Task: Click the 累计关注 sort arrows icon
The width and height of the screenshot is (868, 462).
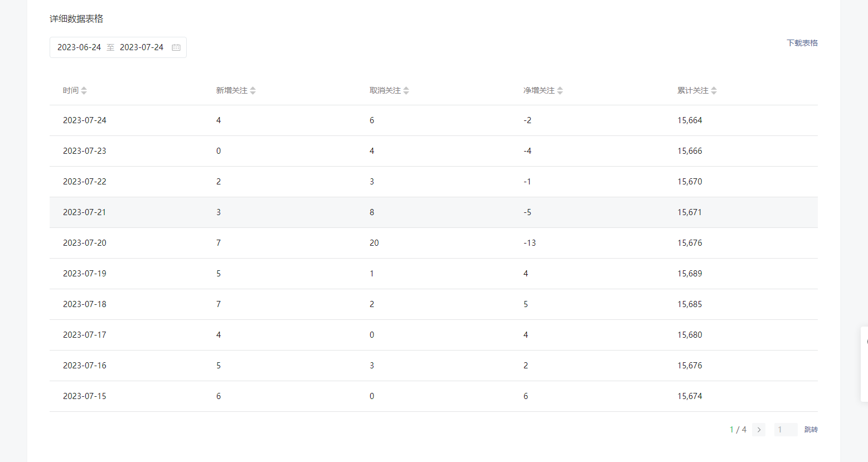Action: (714, 91)
